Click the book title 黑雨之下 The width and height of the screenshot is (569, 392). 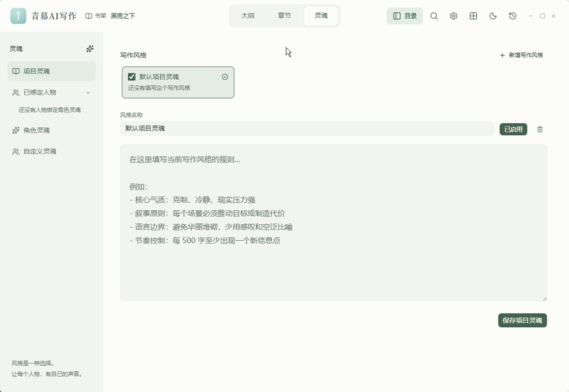point(123,16)
